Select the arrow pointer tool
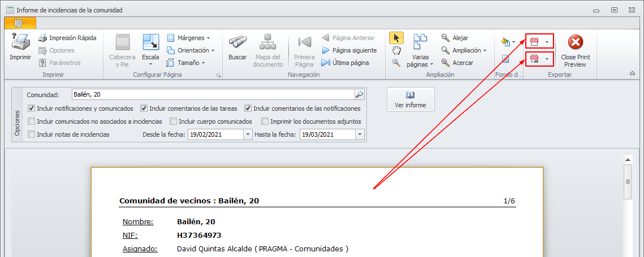 396,38
